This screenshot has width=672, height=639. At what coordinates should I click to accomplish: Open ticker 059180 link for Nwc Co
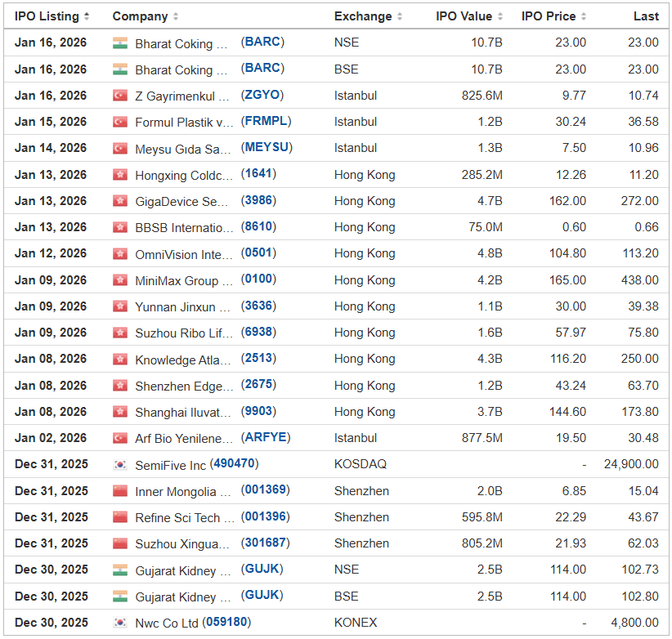tap(226, 622)
